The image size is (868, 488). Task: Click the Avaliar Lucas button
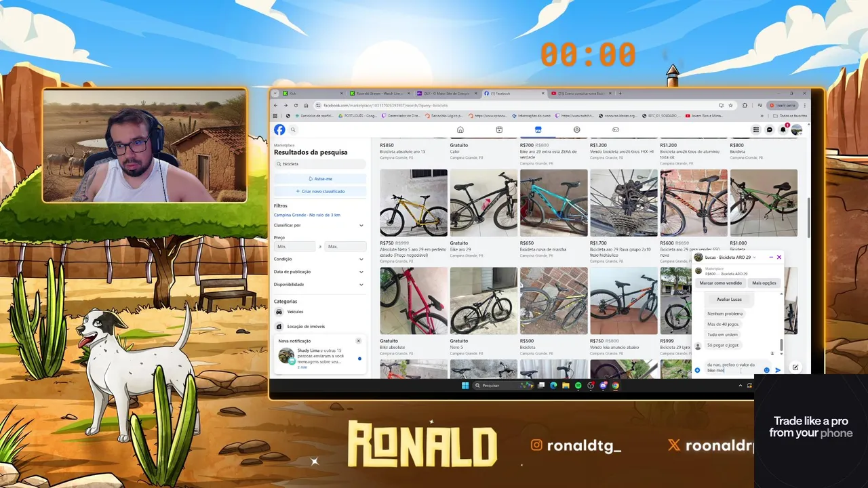click(x=729, y=300)
